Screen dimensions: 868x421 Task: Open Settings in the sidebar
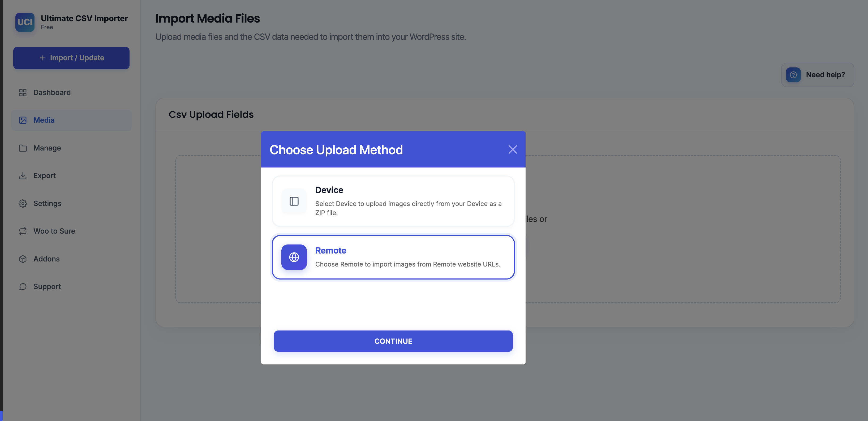coord(71,204)
